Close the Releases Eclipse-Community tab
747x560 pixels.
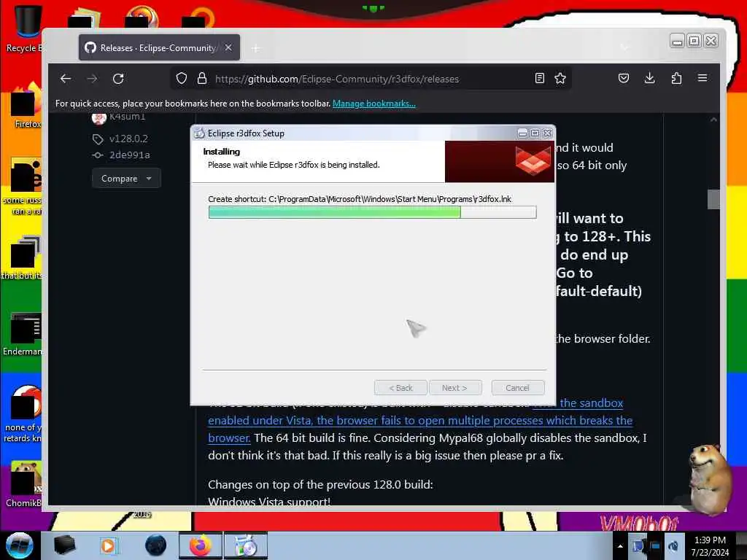[228, 47]
